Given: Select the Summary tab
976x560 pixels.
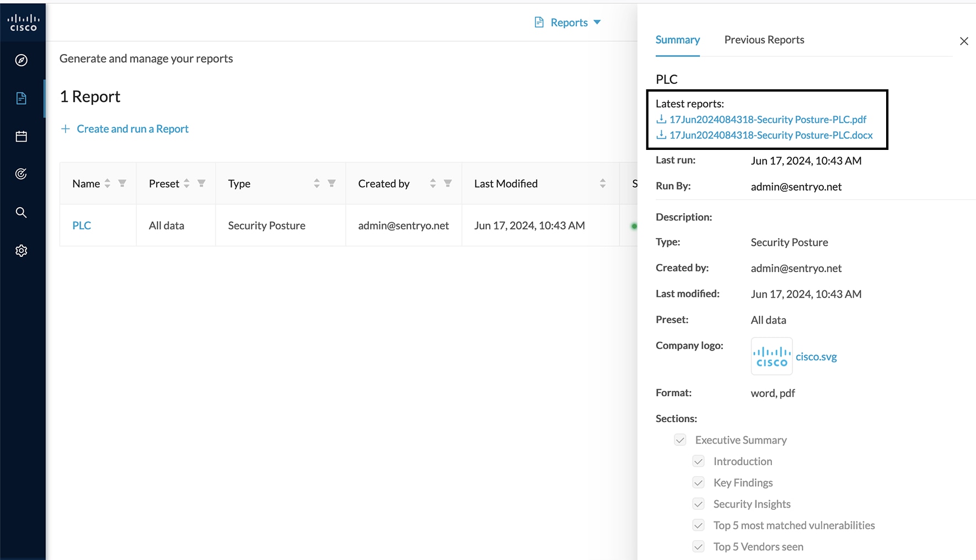Looking at the screenshot, I should (x=677, y=40).
